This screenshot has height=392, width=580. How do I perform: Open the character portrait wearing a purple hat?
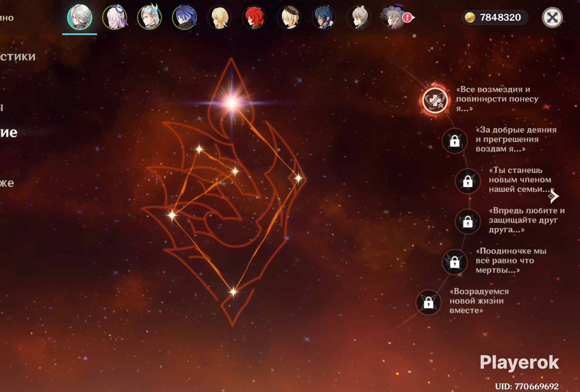pyautogui.click(x=393, y=17)
